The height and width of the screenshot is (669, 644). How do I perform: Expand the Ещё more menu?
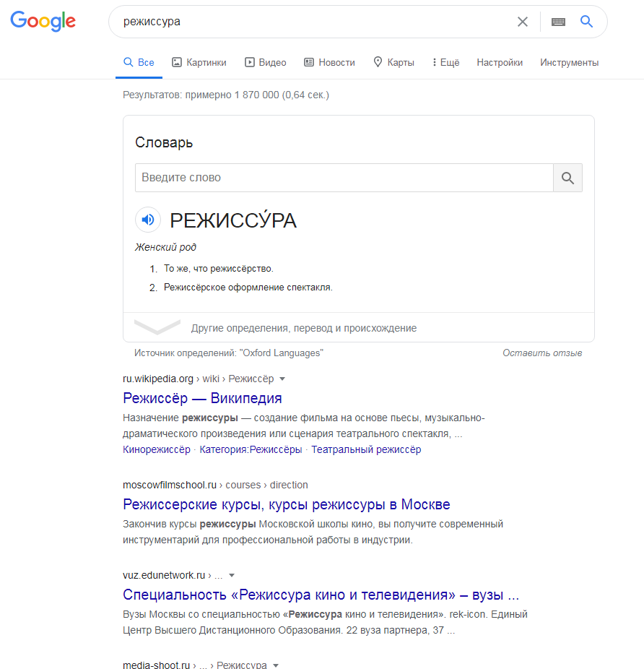pos(445,62)
